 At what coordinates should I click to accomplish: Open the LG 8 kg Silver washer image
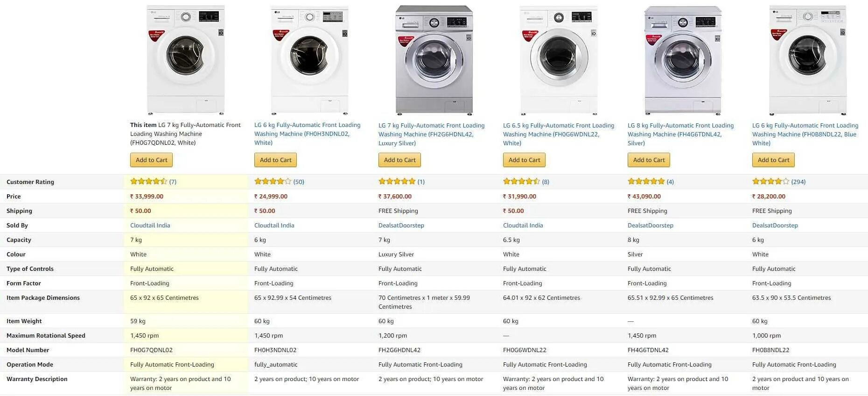point(683,60)
